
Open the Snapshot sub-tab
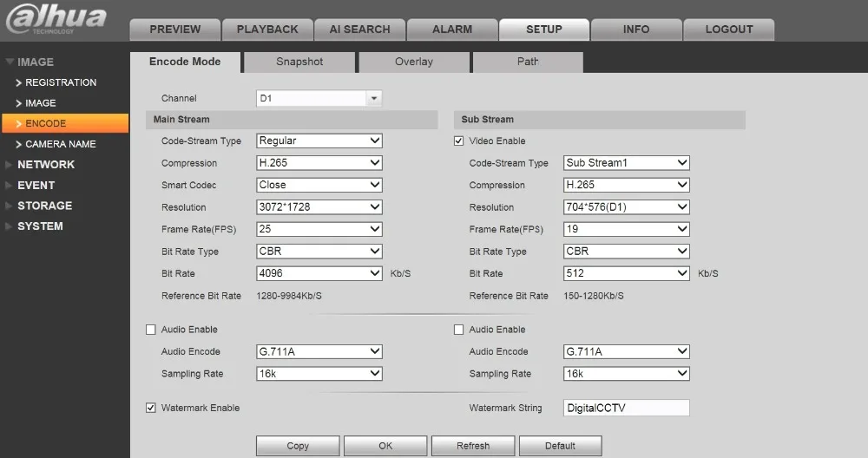coord(299,62)
